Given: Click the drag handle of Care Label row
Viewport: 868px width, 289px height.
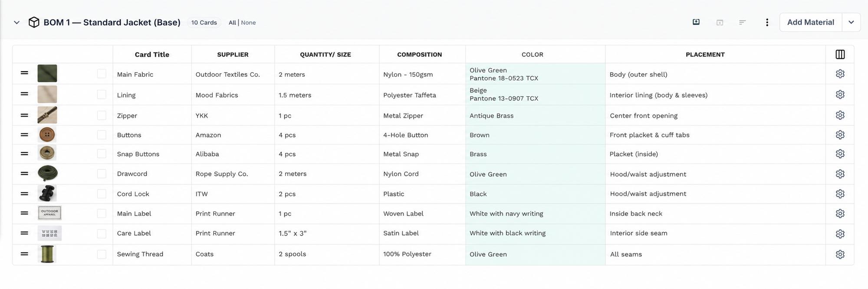Looking at the screenshot, I should 24,233.
